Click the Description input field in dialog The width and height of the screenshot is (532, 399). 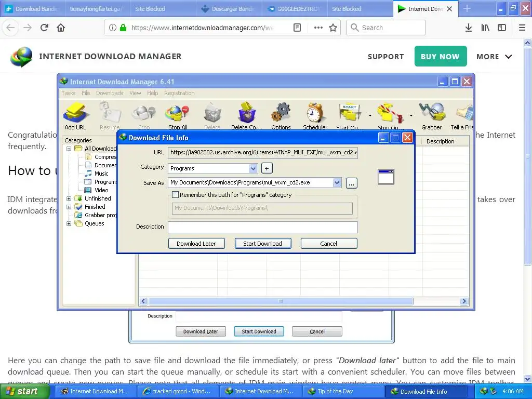262,227
